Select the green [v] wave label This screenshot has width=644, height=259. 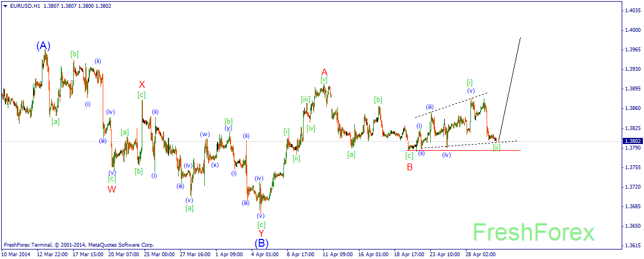tap(324, 80)
